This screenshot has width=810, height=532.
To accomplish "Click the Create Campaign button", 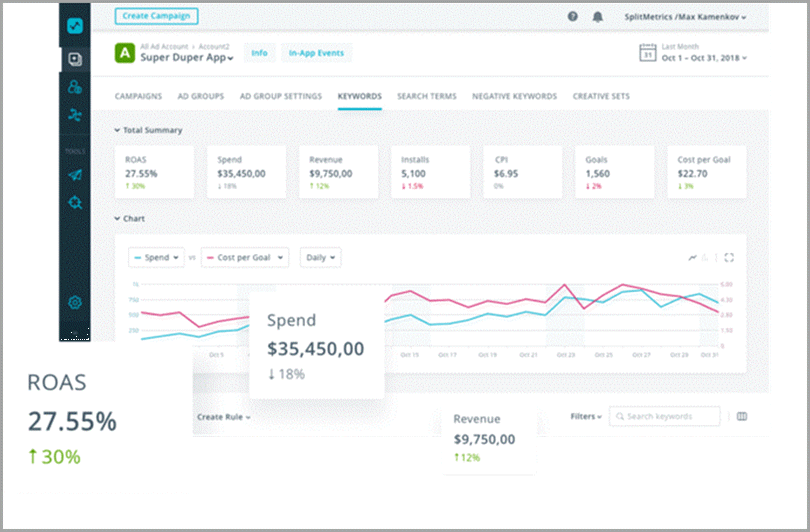I will point(156,16).
